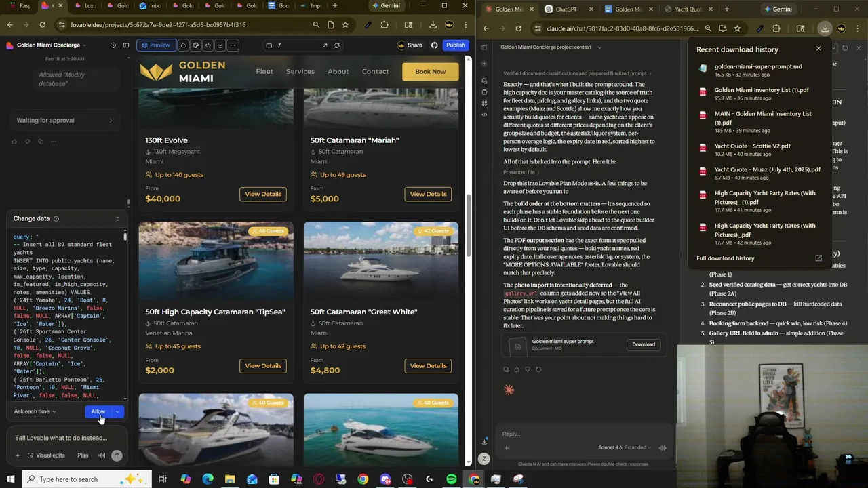The width and height of the screenshot is (868, 488).
Task: View Details for 130ft Evolve
Action: [x=263, y=194]
